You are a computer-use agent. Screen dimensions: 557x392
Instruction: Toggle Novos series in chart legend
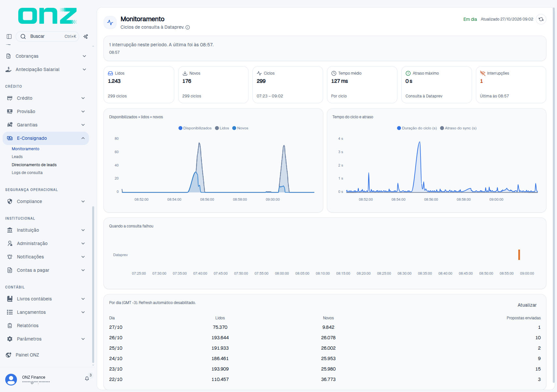click(240, 128)
